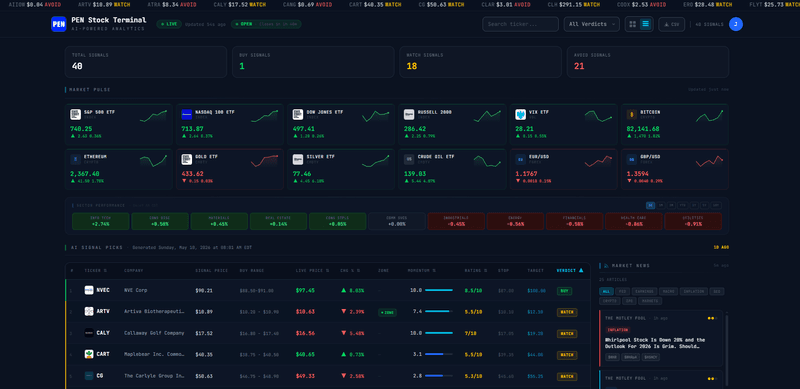Click the Market News feed icon
Screen dimensions: 800x389
pyautogui.click(x=606, y=265)
